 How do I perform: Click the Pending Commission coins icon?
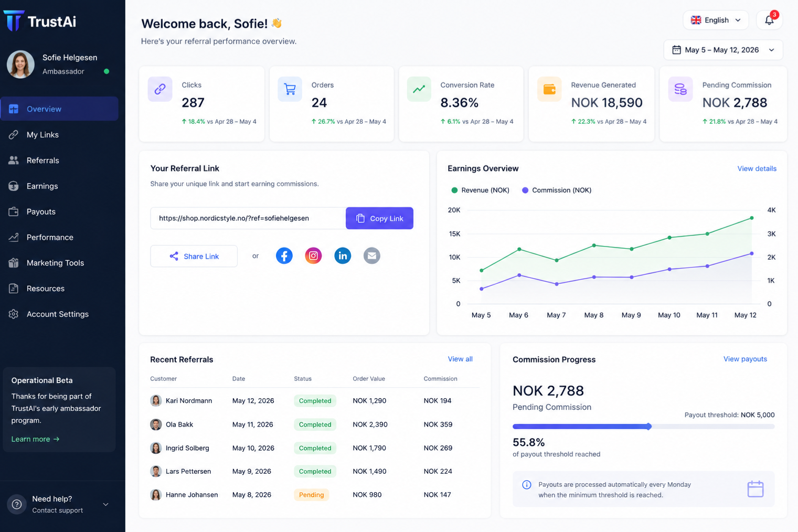pos(680,89)
